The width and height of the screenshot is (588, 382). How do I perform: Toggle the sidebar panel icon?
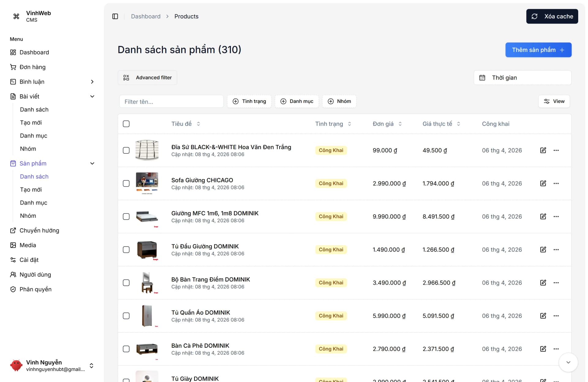[x=115, y=16]
